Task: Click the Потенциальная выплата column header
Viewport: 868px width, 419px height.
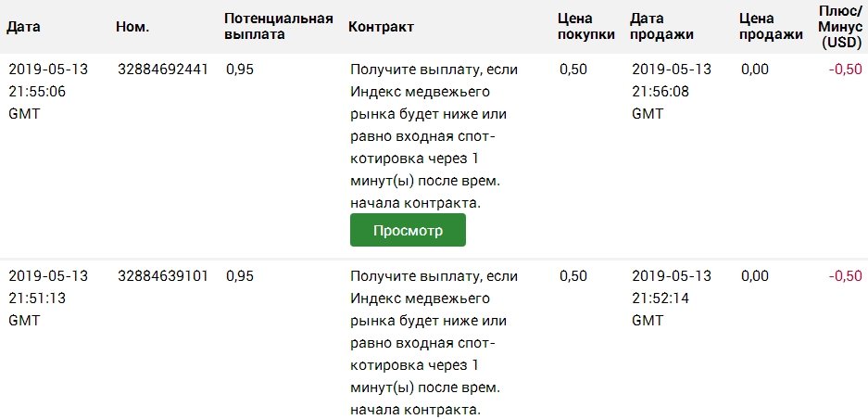Action: (x=278, y=27)
